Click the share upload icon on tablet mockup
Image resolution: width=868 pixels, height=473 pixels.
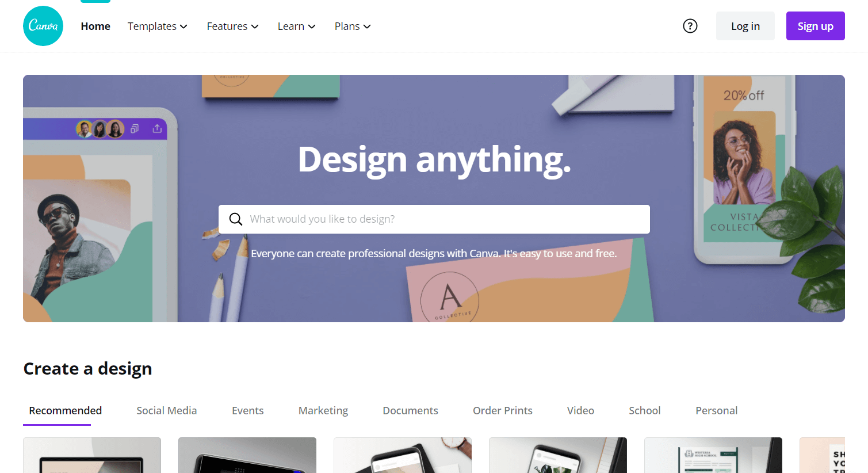[157, 129]
